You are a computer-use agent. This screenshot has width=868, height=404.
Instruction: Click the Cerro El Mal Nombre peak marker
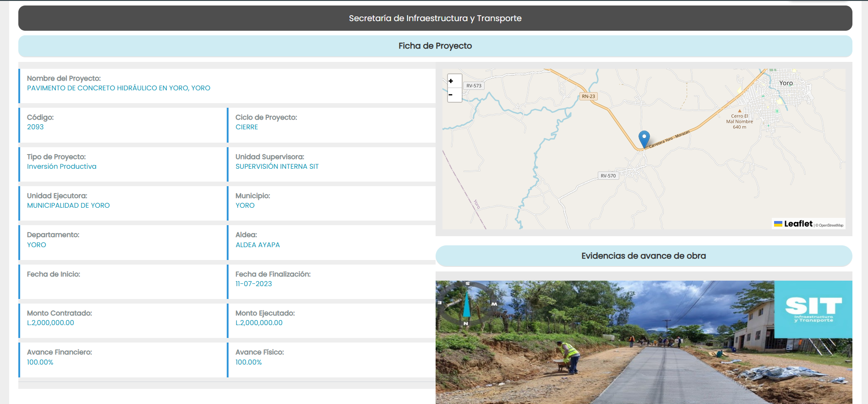click(739, 111)
